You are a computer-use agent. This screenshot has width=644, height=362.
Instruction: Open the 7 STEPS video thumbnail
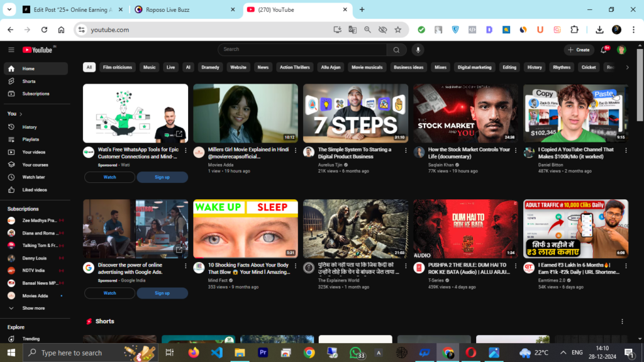(355, 114)
